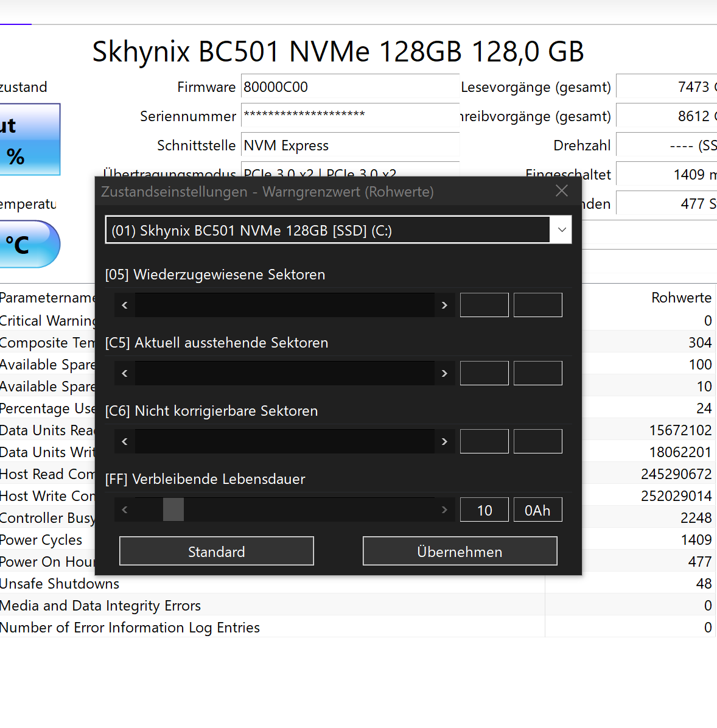This screenshot has height=728, width=717.
Task: Click the Lesevorgänge (gesamt) value 7473
Action: coord(666,86)
